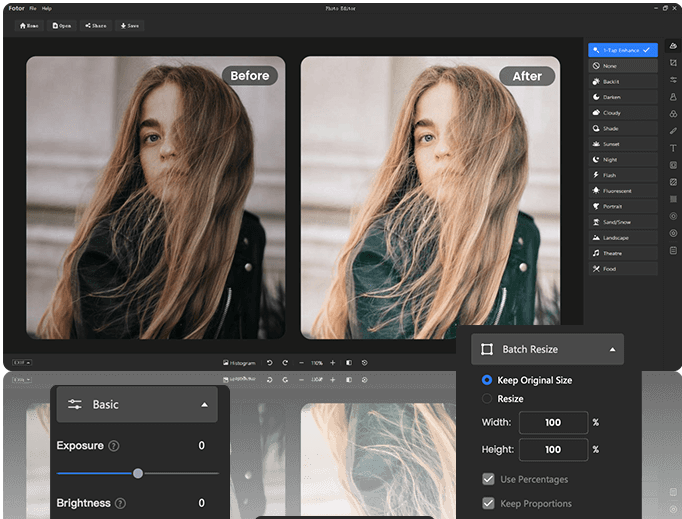
Task: Open the EXIF dropdown in the bottom bar
Action: pos(22,362)
